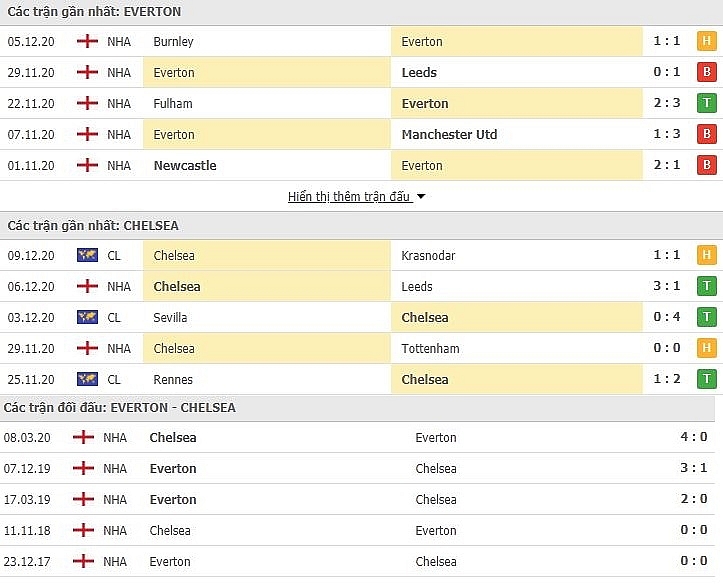Image resolution: width=723 pixels, height=584 pixels.
Task: Click the green T badge for Fulham–Everton
Action: coord(706,103)
